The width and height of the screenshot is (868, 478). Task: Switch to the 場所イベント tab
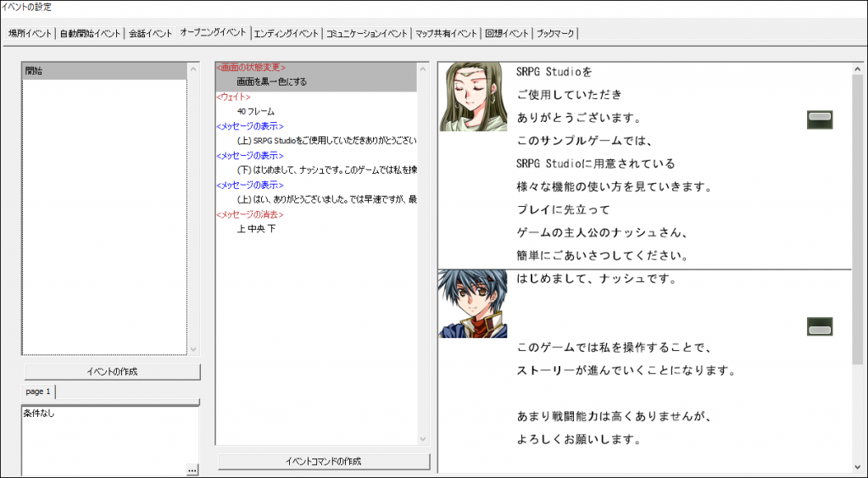tap(30, 34)
